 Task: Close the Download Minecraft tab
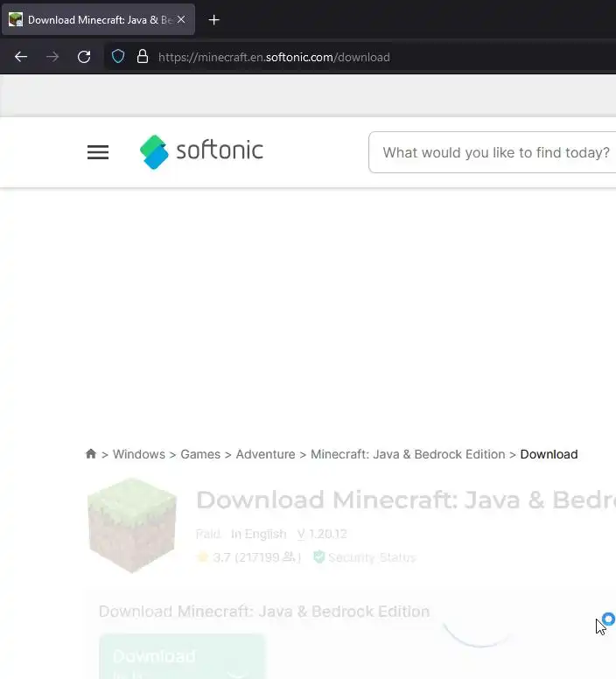pos(181,19)
